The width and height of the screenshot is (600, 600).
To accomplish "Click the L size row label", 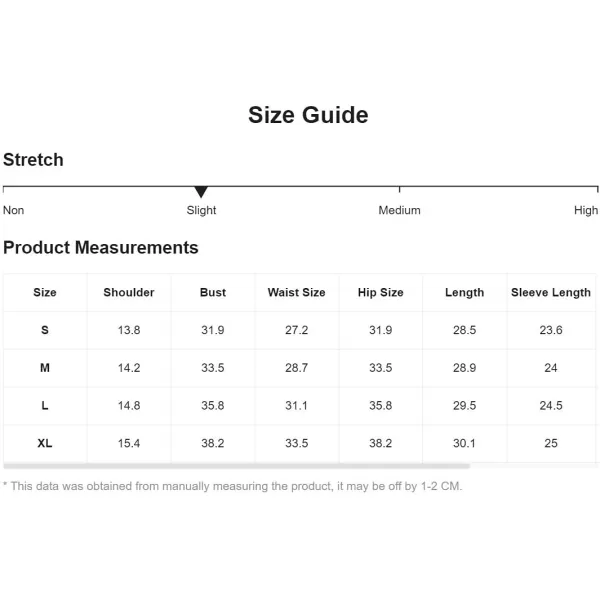I will [x=45, y=405].
